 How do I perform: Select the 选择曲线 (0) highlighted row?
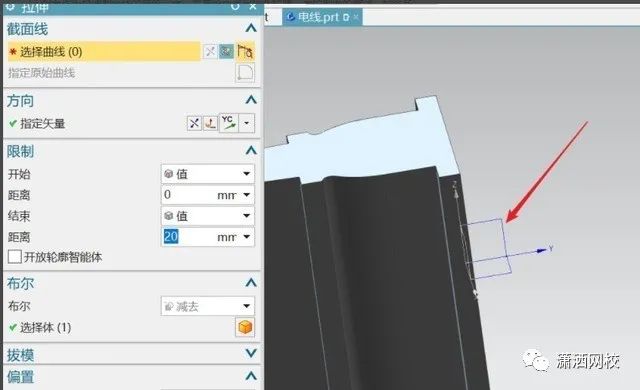pos(104,52)
